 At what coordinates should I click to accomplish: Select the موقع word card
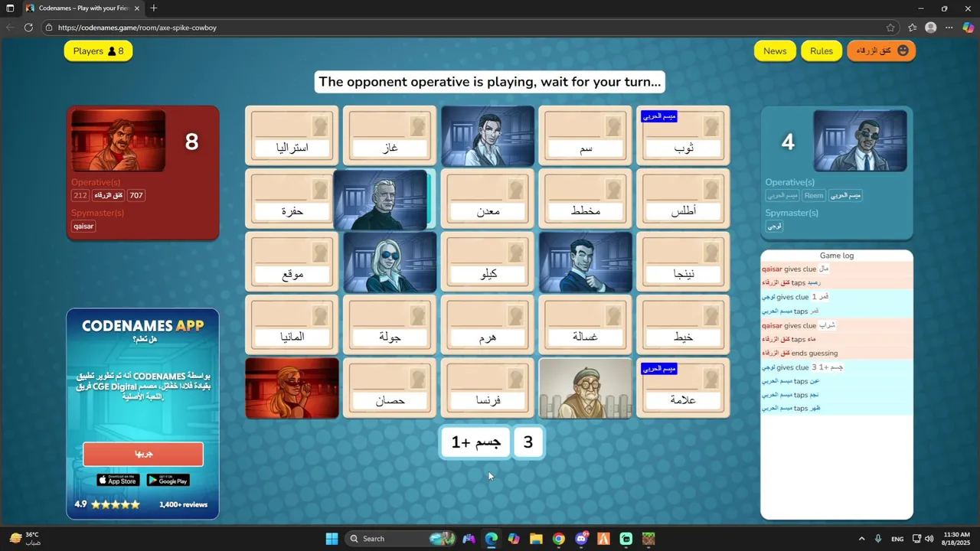coord(292,262)
